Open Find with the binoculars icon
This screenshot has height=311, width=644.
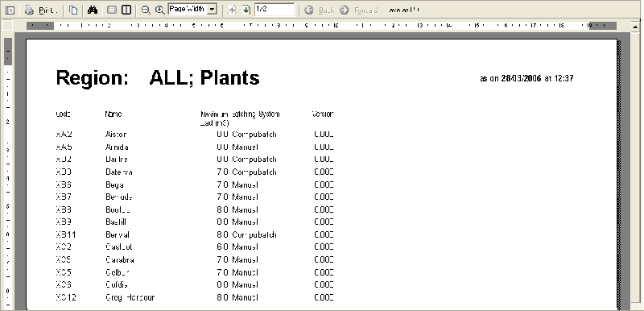pos(93,10)
